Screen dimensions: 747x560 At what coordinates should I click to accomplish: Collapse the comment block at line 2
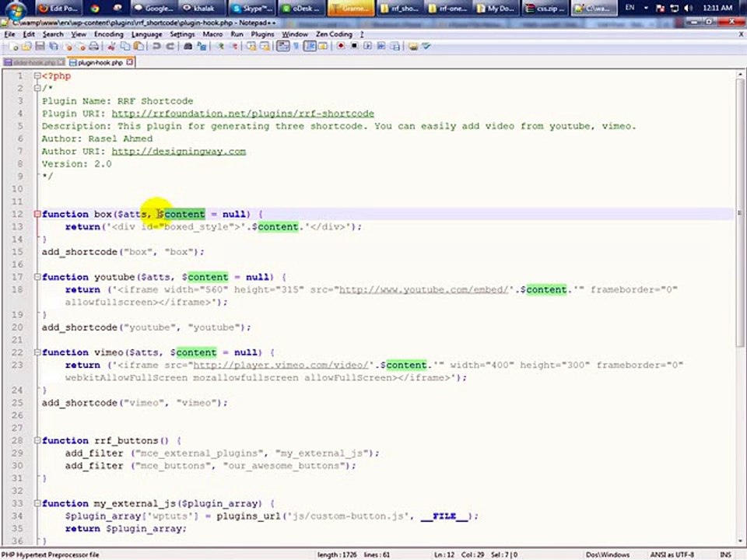click(x=37, y=88)
